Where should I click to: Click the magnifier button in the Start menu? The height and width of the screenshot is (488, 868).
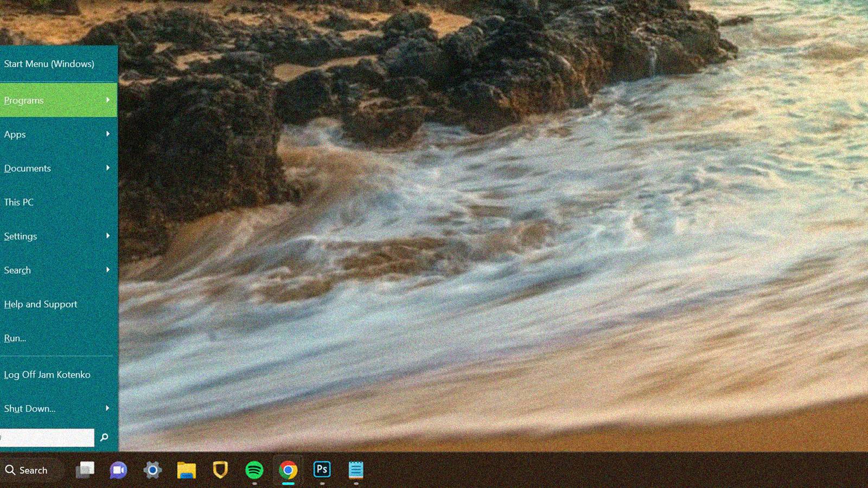[104, 437]
